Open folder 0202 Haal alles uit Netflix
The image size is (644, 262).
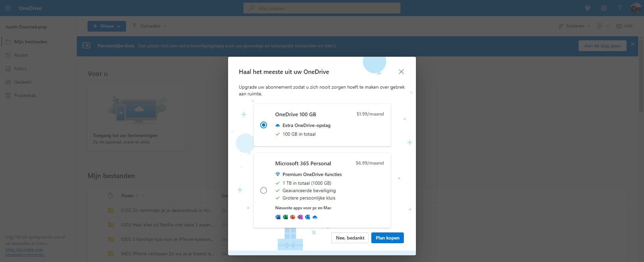(167, 225)
